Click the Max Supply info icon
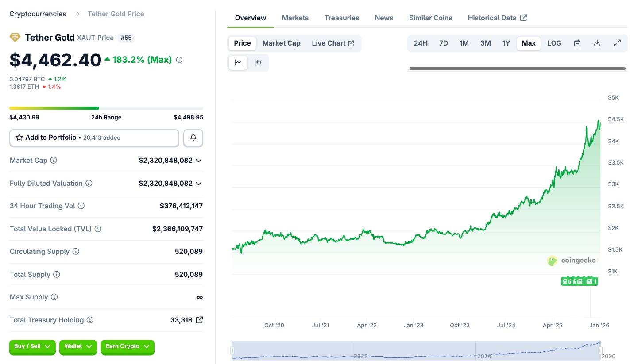Screen dimensions: 630x364 pyautogui.click(x=54, y=297)
